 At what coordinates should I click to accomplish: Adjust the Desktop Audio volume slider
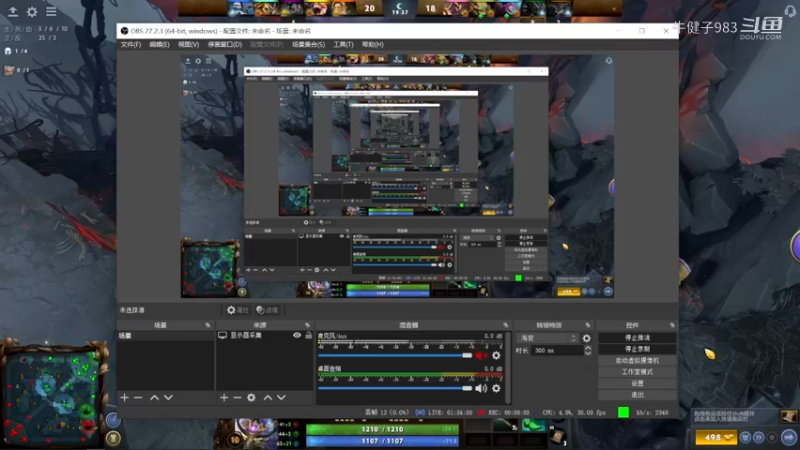395,388
